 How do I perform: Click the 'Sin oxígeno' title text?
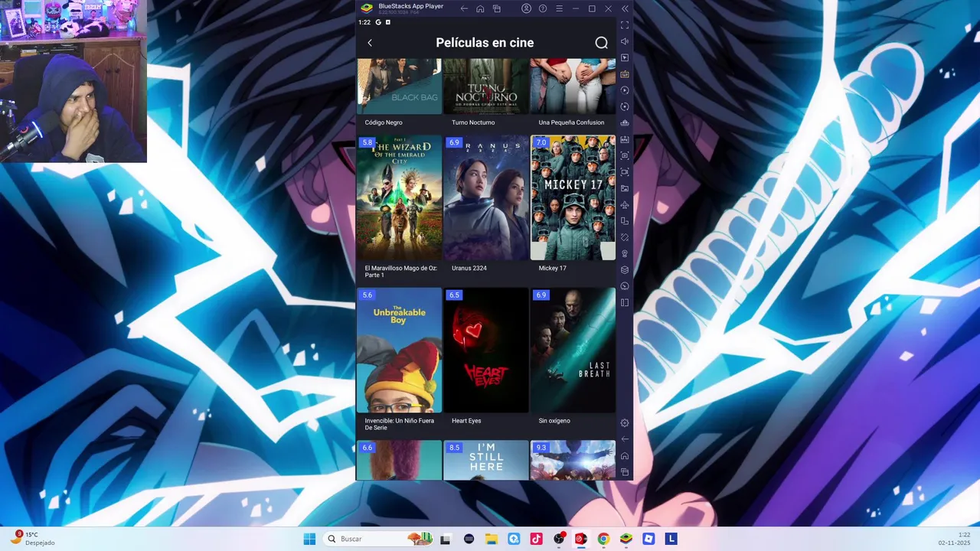tap(554, 421)
